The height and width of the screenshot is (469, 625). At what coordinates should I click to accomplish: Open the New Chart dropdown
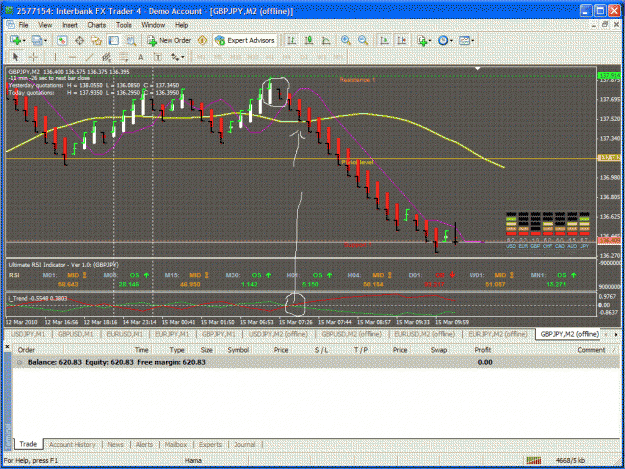point(17,40)
